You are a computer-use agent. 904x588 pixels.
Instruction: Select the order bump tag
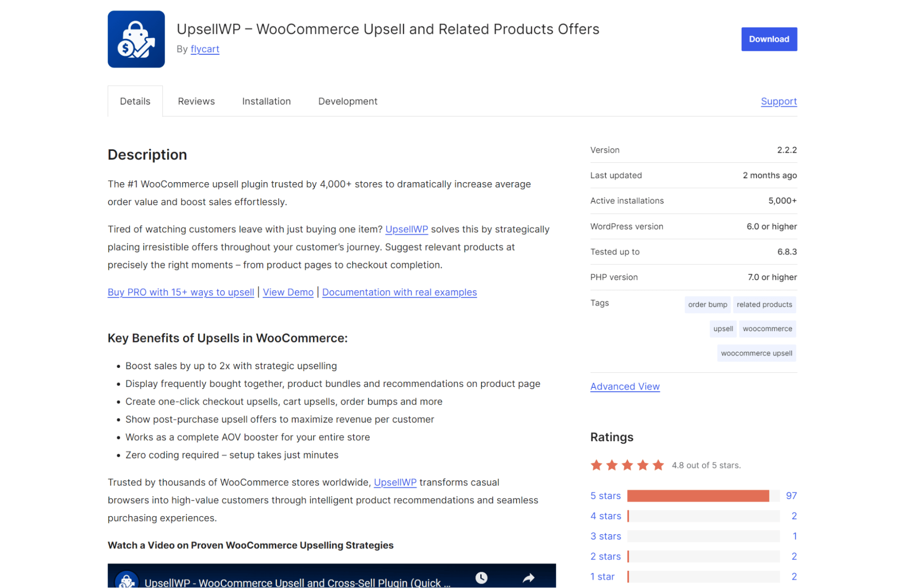[707, 305]
